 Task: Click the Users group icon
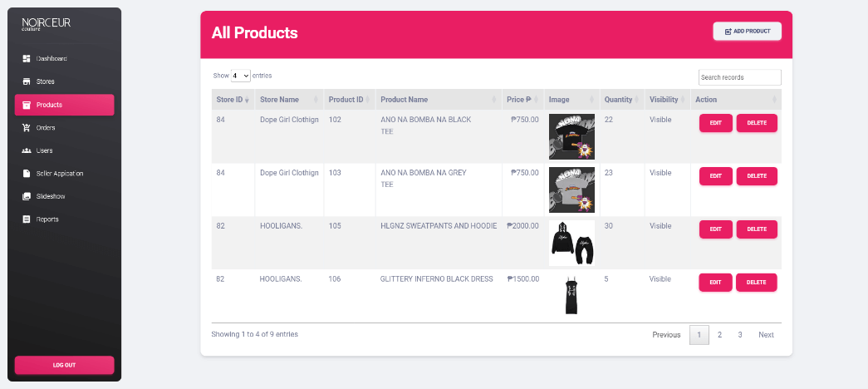click(x=27, y=150)
